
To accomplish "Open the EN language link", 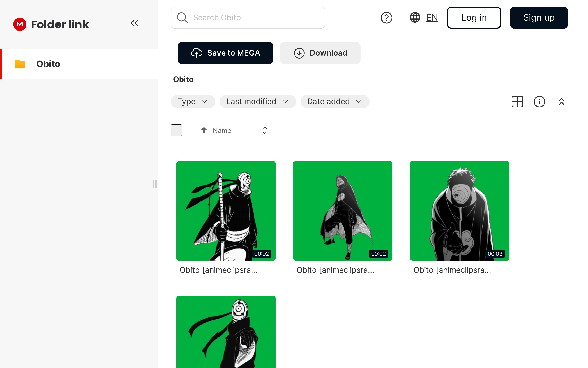I will (432, 17).
